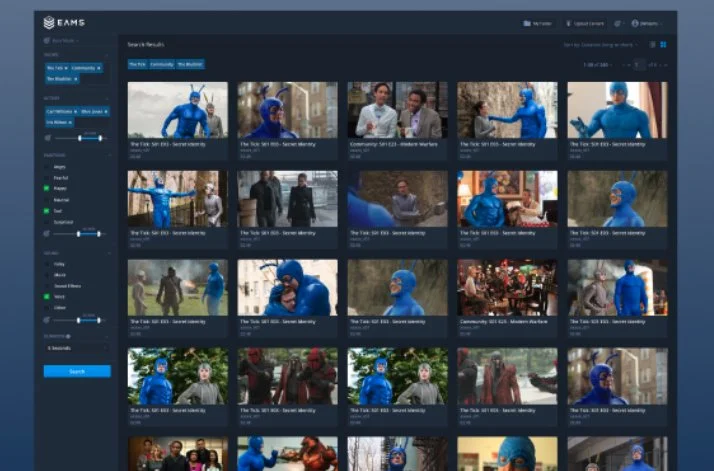Image resolution: width=714 pixels, height=471 pixels.
Task: Open My Folder via its folder icon
Action: point(527,23)
